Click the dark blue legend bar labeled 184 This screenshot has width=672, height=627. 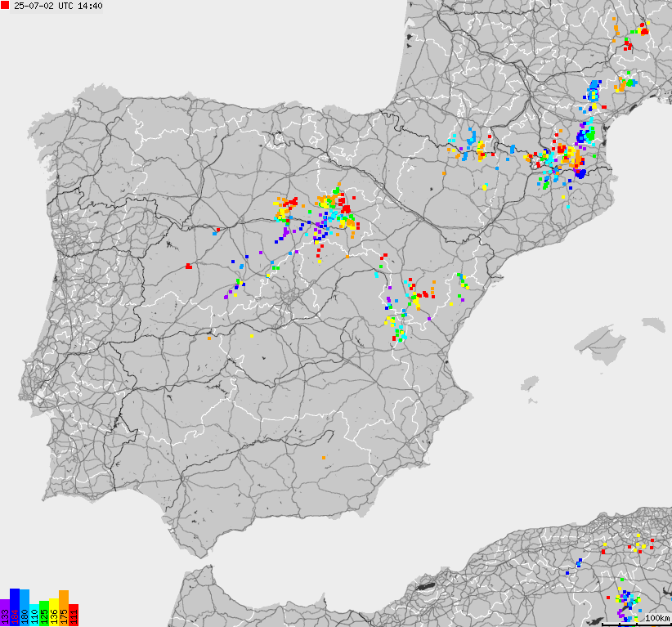(15, 607)
